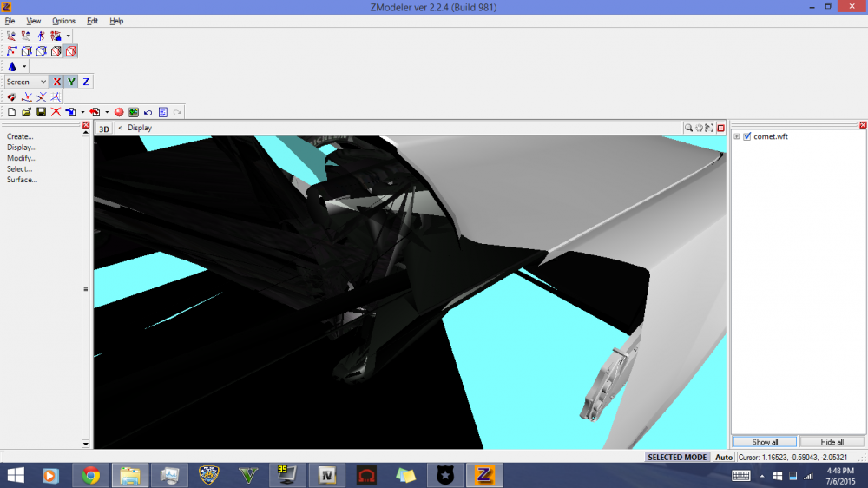Click the Hide all button
The image size is (868, 488).
coord(832,442)
